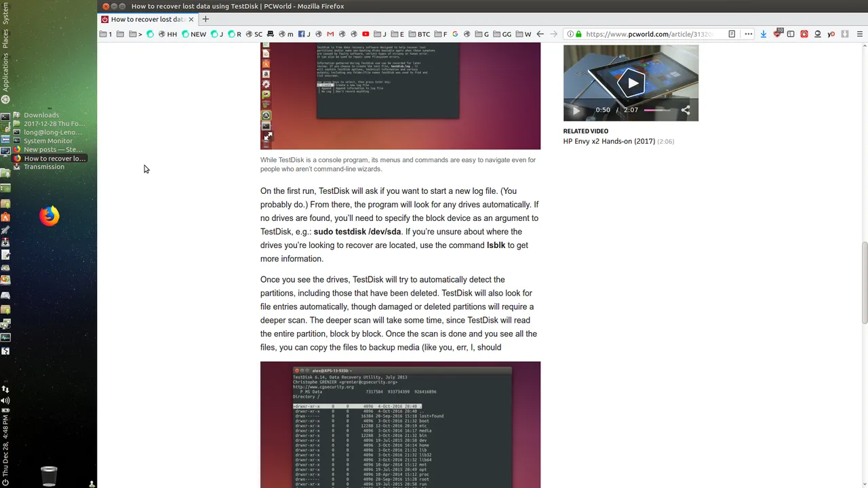The image size is (868, 488).
Task: Go back with the browser back arrow
Action: click(x=540, y=34)
